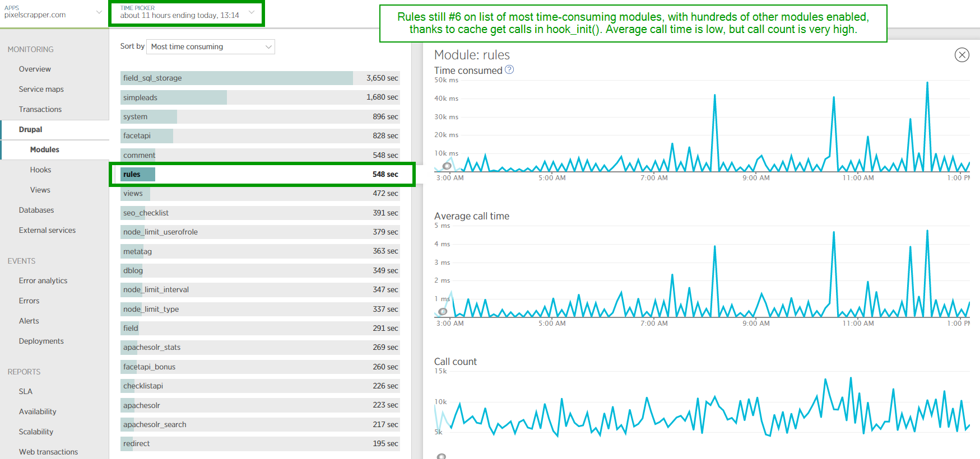Select the field_sql_storage module bar
Image resolution: width=980 pixels, height=459 pixels.
pyautogui.click(x=260, y=78)
